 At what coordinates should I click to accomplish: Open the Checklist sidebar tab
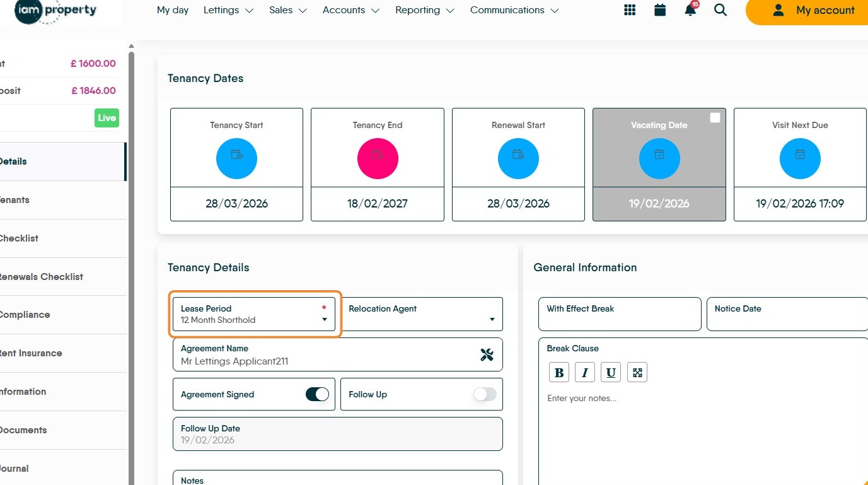[62, 238]
